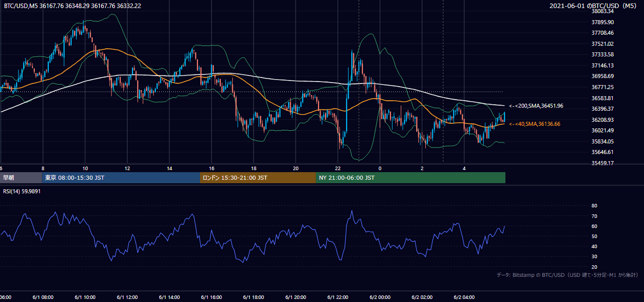
Task: Click the 6/1 08:00 time axis marker
Action: coord(43,297)
